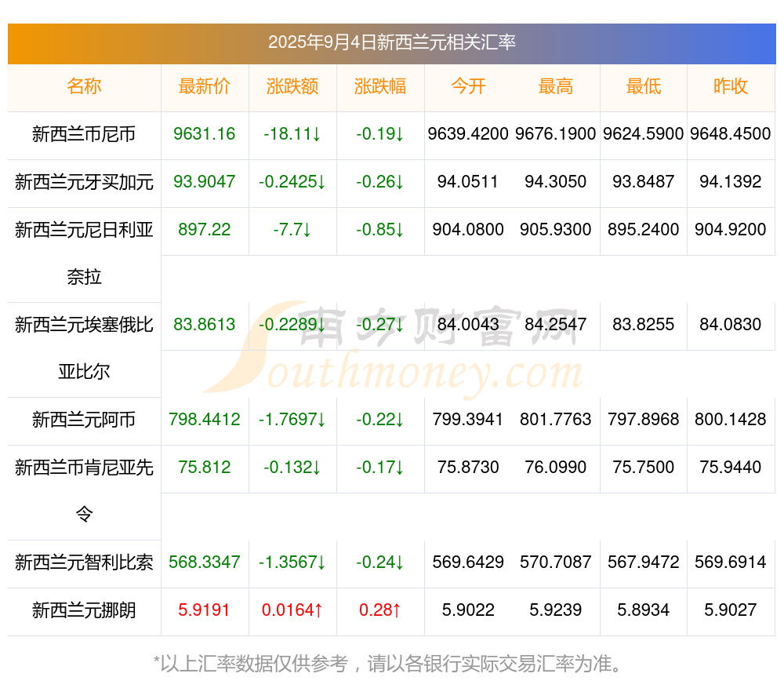Click the low value 75.7500
Image resolution: width=784 pixels, height=688 pixels.
click(644, 468)
